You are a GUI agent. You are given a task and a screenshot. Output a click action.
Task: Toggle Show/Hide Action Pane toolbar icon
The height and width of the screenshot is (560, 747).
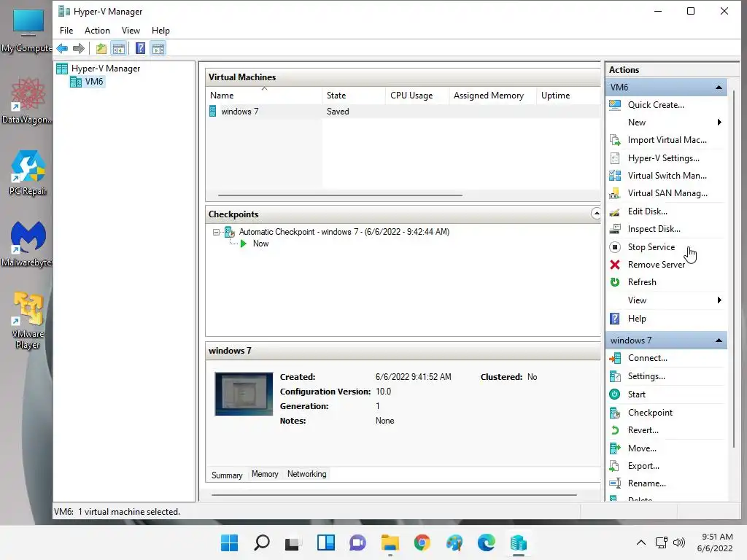pos(158,48)
